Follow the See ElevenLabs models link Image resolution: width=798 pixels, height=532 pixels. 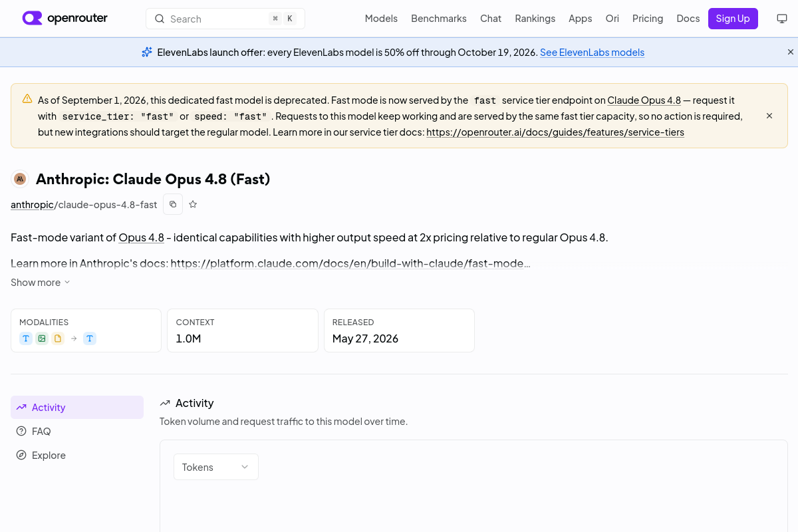coord(592,52)
